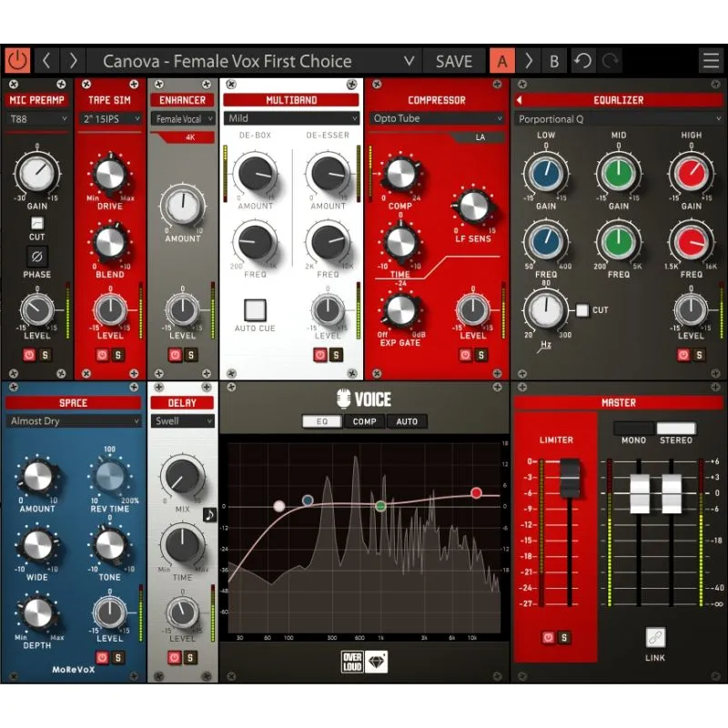Viewport: 728px width, 728px height.
Task: Open the Compressor Opto Tube dropdown
Action: click(437, 118)
